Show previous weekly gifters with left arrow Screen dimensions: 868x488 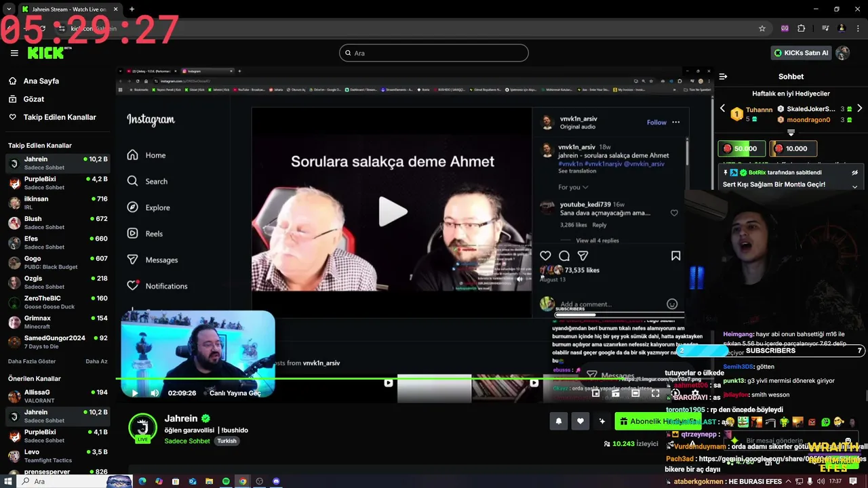coord(722,108)
